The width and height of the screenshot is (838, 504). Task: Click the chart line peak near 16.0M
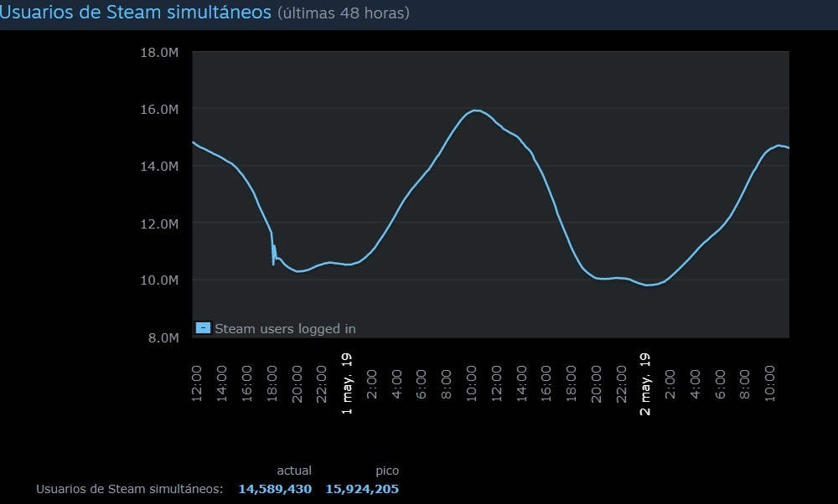(476, 111)
